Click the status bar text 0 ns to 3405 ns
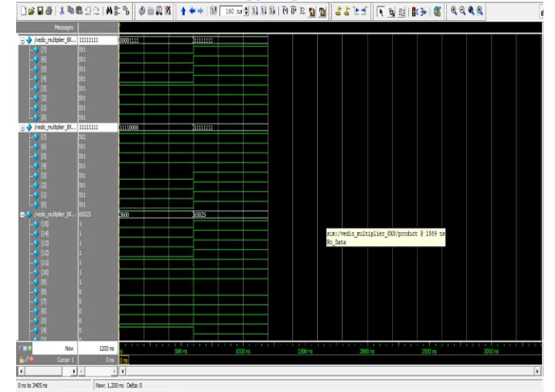555x392 pixels. (32, 386)
